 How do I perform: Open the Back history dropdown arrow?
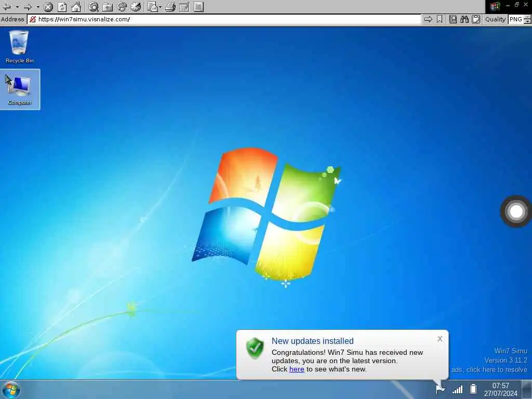[x=17, y=7]
